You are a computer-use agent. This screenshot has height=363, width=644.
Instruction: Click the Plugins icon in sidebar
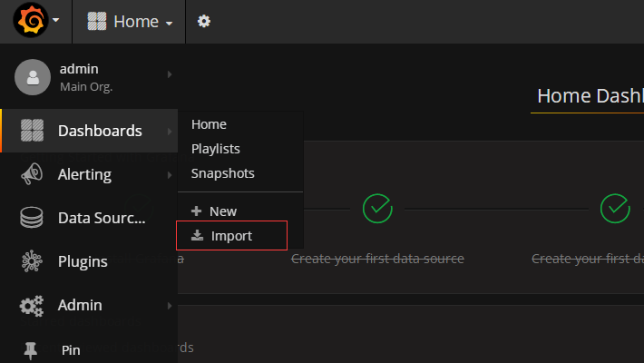pos(32,261)
